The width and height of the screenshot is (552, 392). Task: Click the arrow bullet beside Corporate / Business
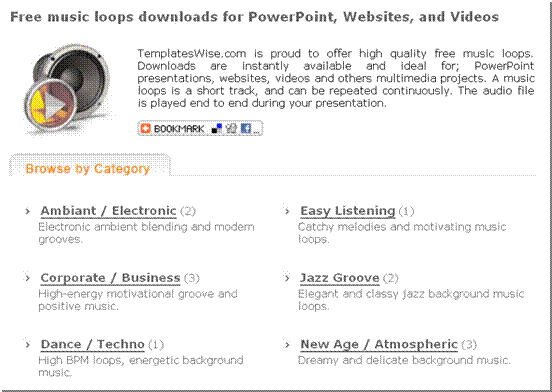coord(28,278)
